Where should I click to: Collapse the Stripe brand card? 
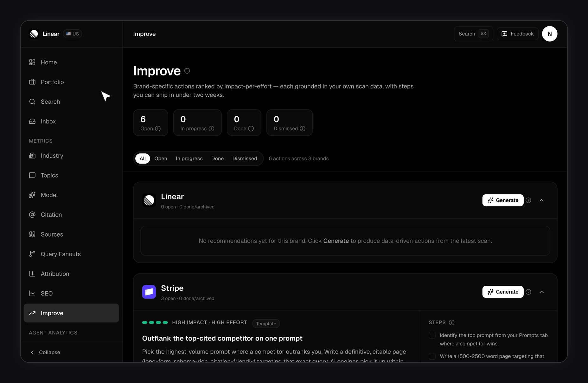point(542,292)
